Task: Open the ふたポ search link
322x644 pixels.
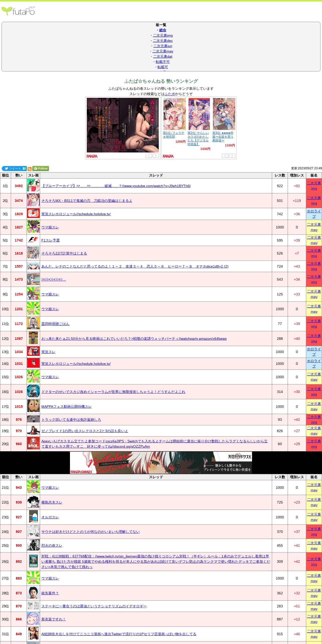Action: point(170,94)
